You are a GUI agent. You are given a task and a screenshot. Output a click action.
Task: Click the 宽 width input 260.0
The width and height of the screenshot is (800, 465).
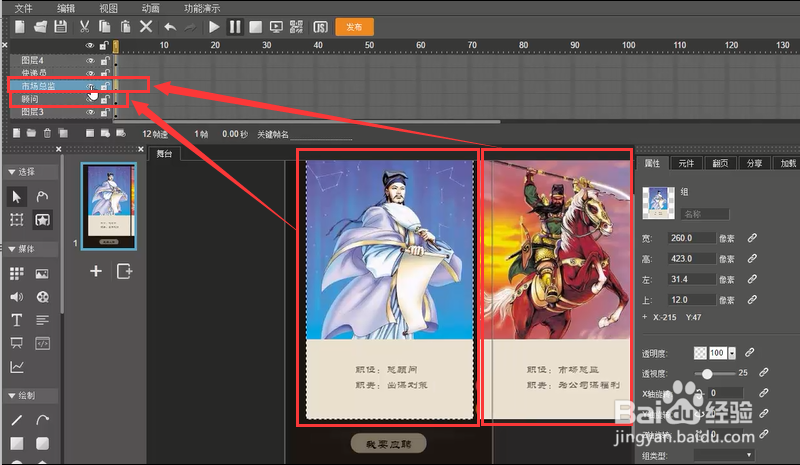click(691, 238)
